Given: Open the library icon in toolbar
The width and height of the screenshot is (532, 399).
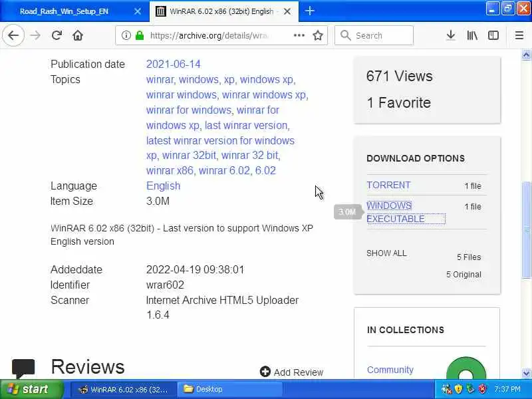Looking at the screenshot, I should coord(472,35).
